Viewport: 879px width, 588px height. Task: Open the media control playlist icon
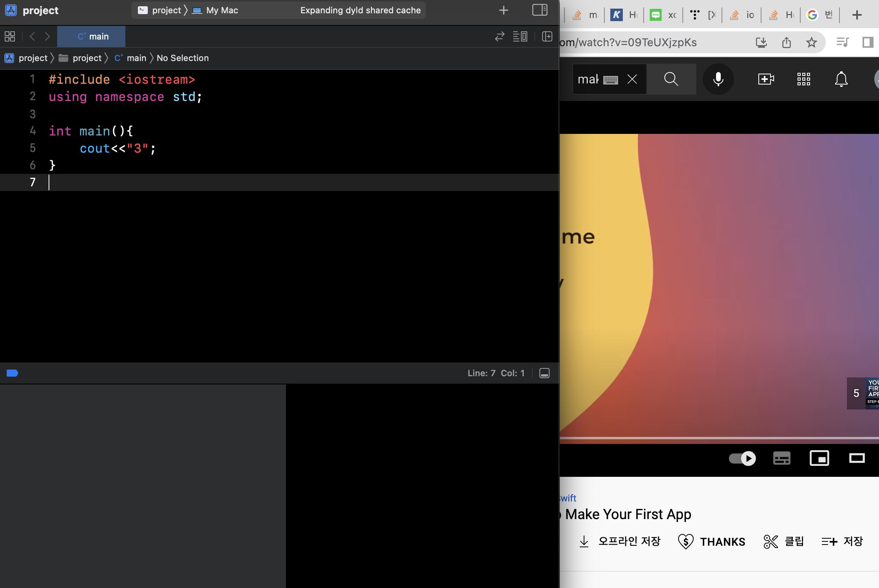pos(843,42)
